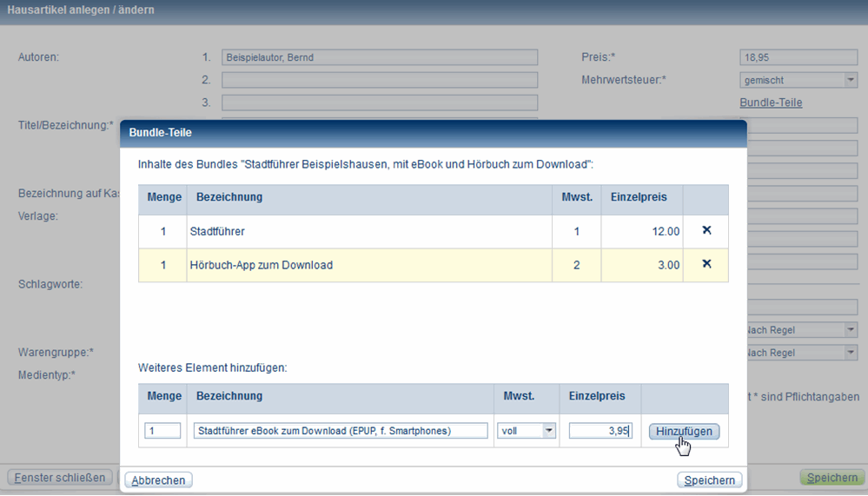The width and height of the screenshot is (868, 496).
Task: Select the Hörbuch-App zum Download row
Action: tap(368, 265)
